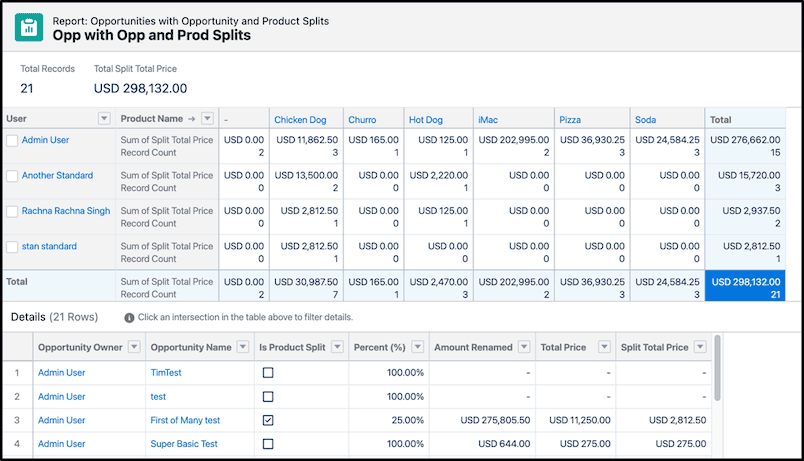Click the highlighted grand total cell
The width and height of the screenshot is (804, 461).
745,286
